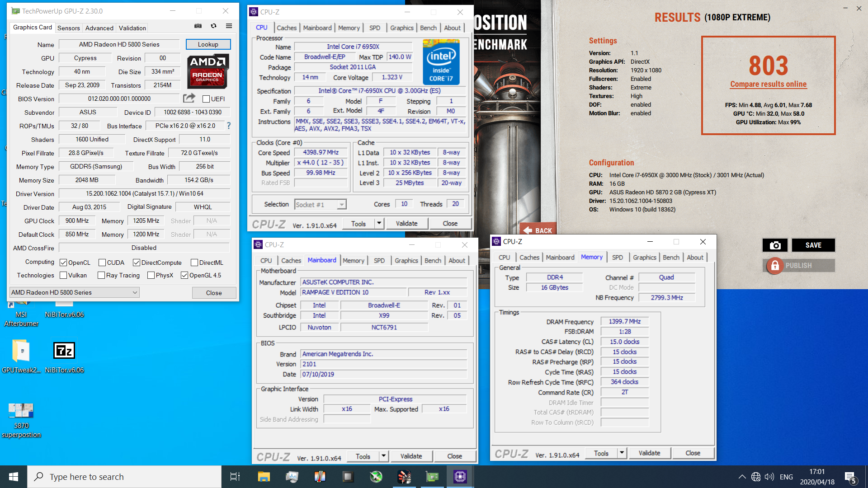Expand Tools arrow in CPU tab window
The width and height of the screenshot is (868, 488).
[x=379, y=223]
